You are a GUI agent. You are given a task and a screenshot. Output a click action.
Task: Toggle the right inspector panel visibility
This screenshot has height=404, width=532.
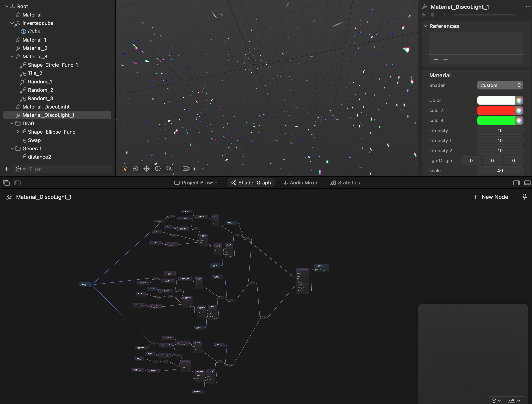point(516,183)
